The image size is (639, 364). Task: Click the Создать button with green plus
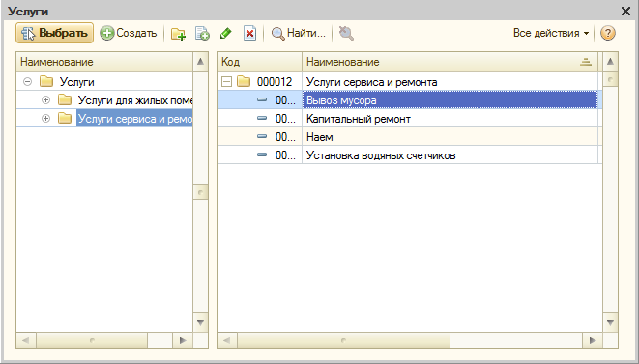(x=129, y=33)
